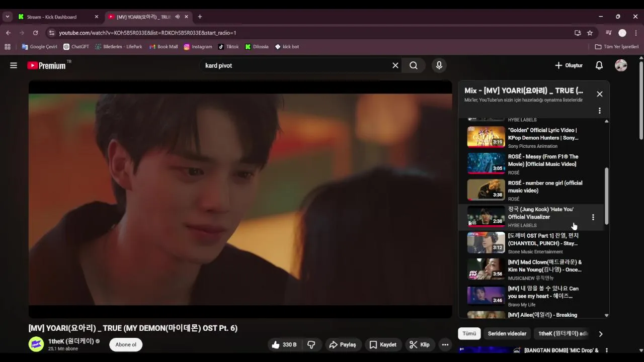
Task: Click the browser address bar URL
Action: coord(147,33)
